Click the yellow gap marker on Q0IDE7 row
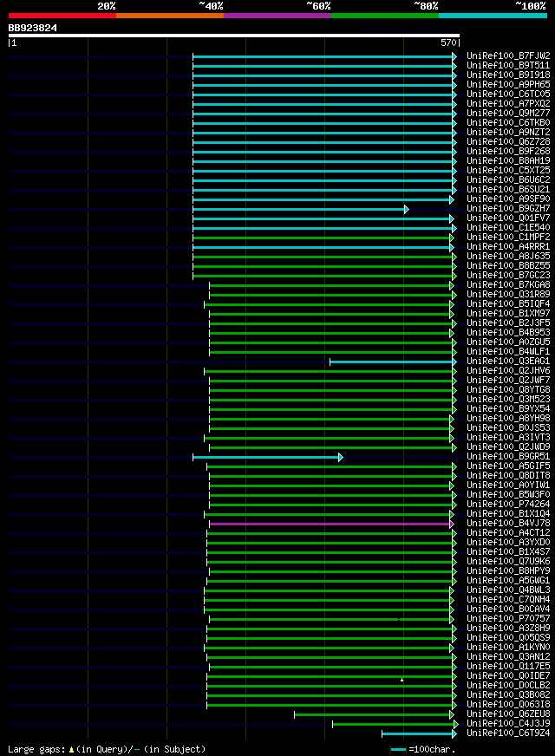The width and height of the screenshot is (555, 756). (x=402, y=680)
